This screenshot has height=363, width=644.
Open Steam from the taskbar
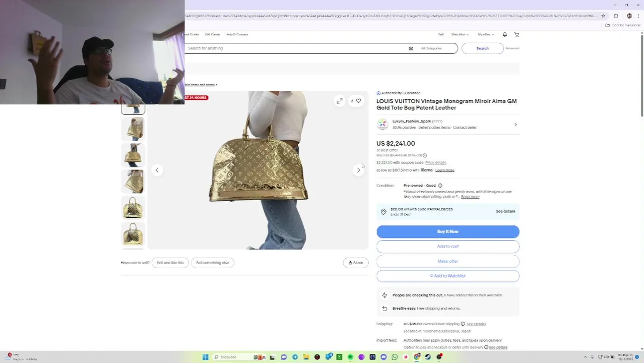pos(428,357)
